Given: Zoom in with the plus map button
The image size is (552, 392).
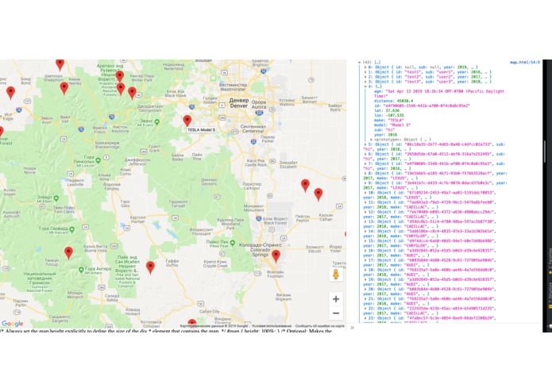Looking at the screenshot, I should (x=336, y=299).
